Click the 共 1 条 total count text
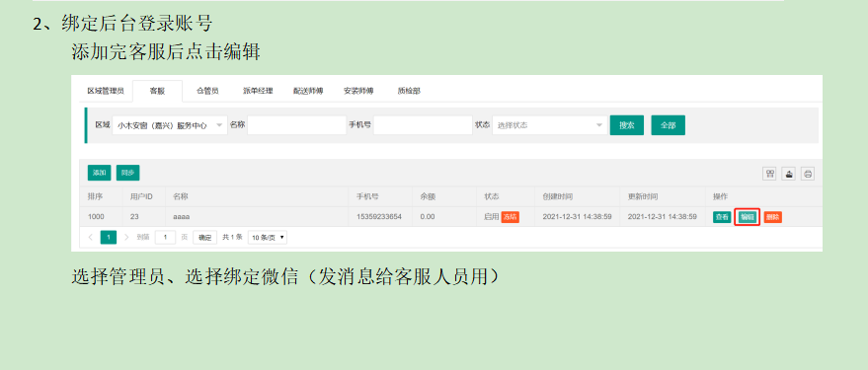Viewport: 868px width, 370px height. 232,237
